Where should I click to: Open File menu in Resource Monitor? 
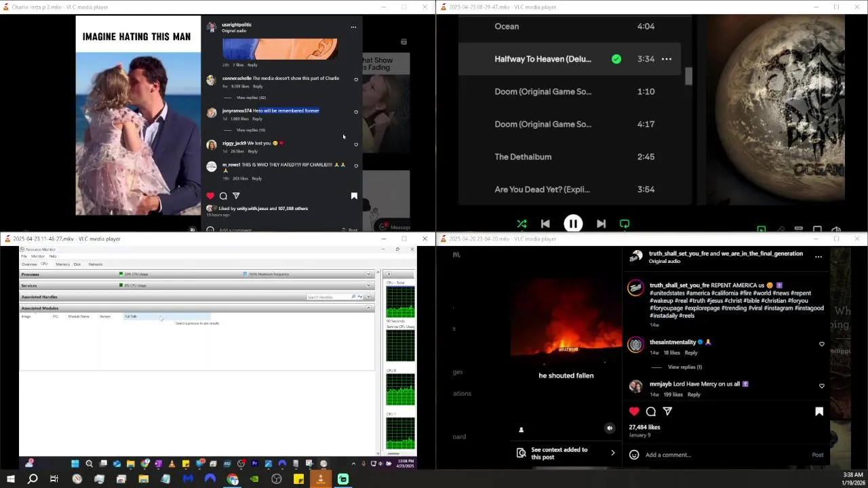coord(24,256)
